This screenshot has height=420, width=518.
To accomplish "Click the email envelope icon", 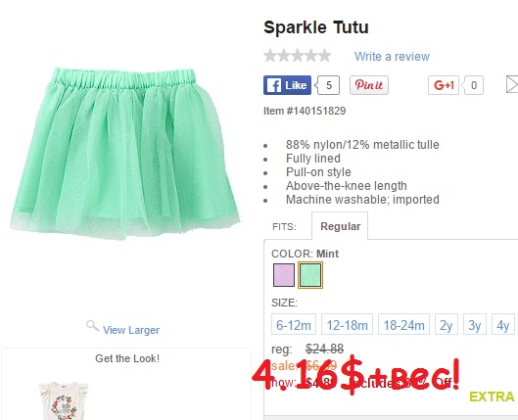I will 512,84.
